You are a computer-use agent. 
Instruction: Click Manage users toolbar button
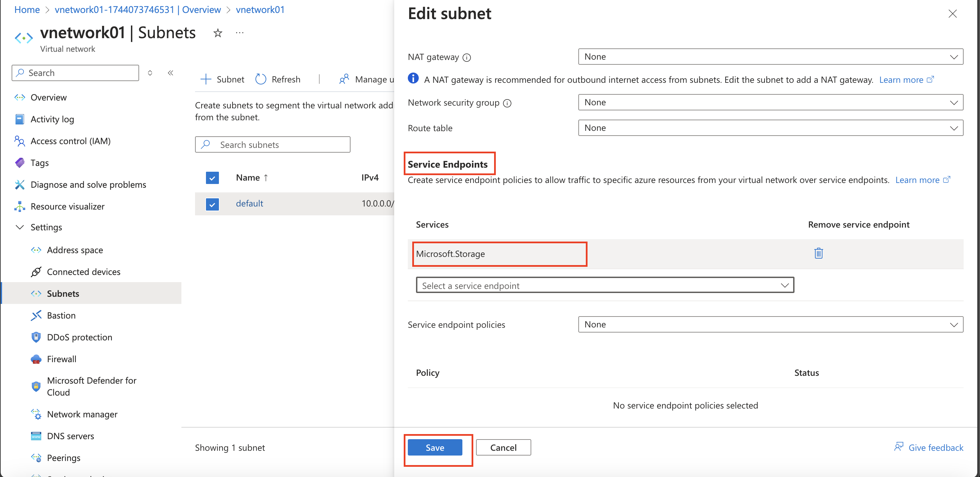point(366,79)
